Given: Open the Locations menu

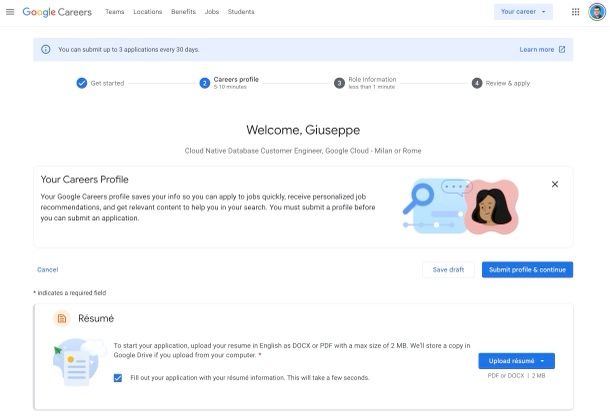Looking at the screenshot, I should point(147,12).
